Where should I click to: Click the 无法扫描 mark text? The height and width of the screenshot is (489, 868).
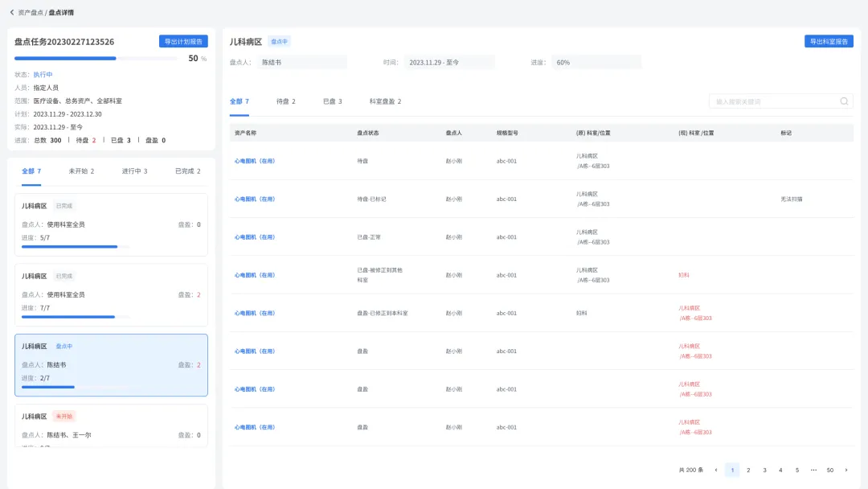click(x=792, y=199)
